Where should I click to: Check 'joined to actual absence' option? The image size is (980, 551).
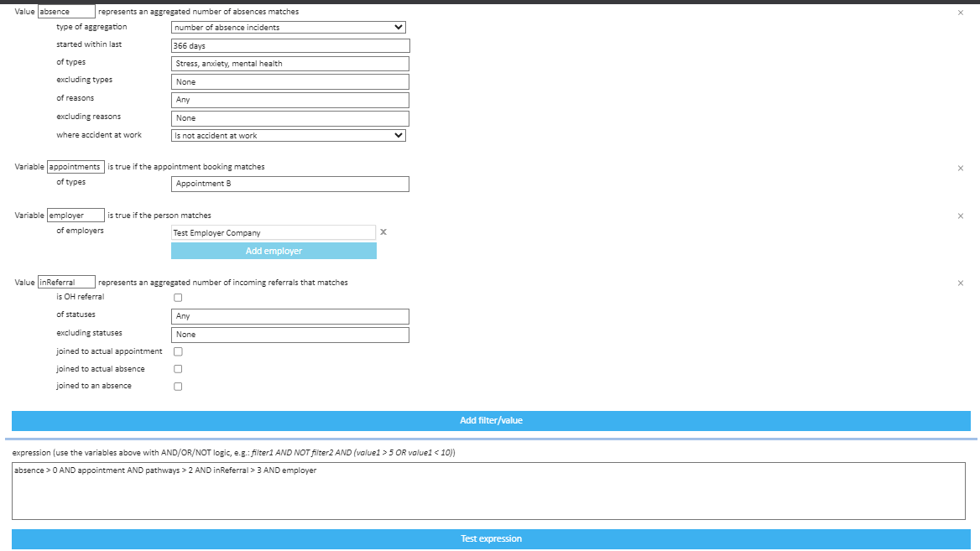(x=178, y=369)
